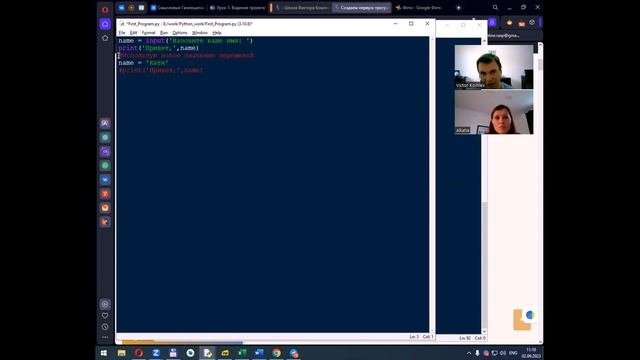This screenshot has width=640, height=360.
Task: Open File Explorer from the taskbar
Action: point(121,353)
